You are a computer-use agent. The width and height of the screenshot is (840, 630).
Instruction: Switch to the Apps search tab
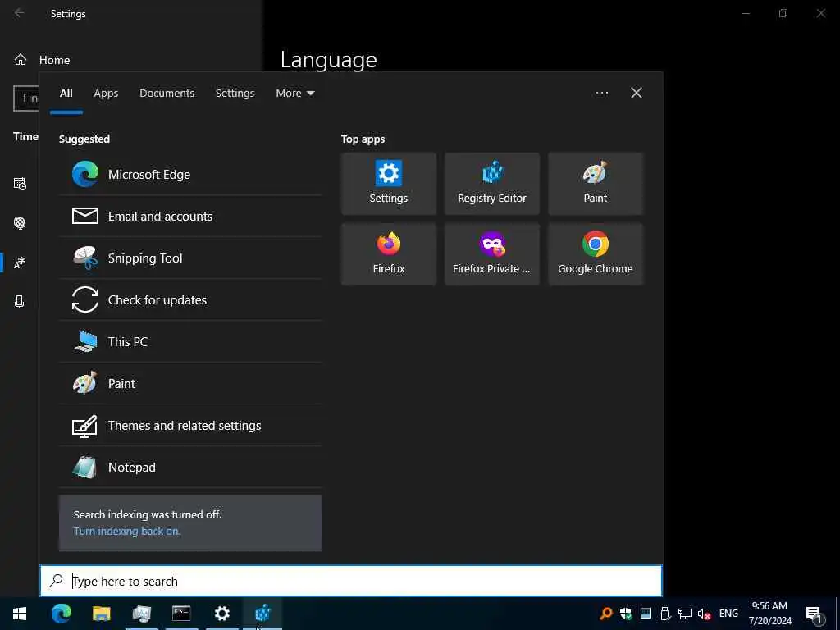point(106,94)
